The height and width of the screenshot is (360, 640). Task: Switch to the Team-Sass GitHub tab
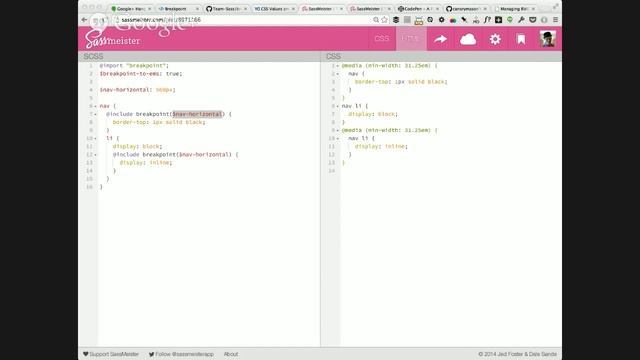coord(227,9)
